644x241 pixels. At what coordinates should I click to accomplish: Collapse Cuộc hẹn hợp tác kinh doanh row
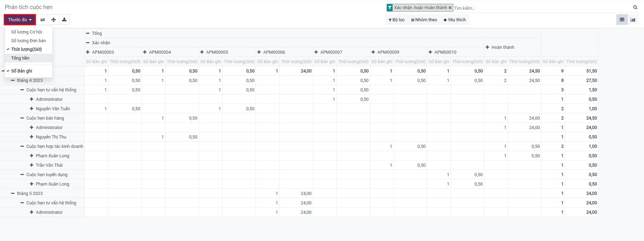tap(52, 146)
